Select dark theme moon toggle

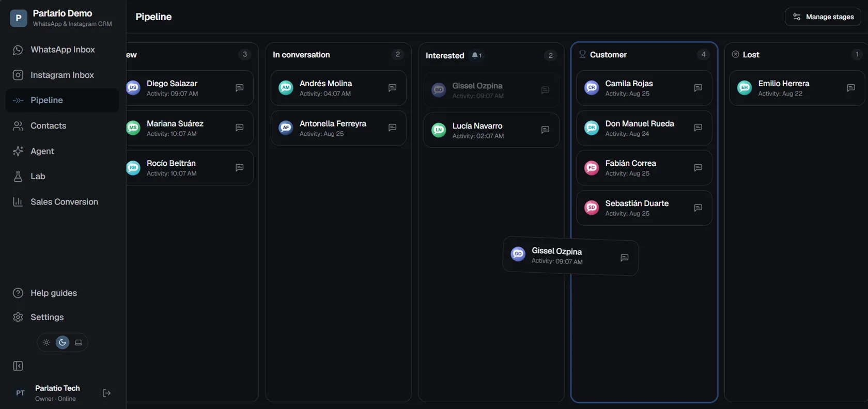[63, 342]
